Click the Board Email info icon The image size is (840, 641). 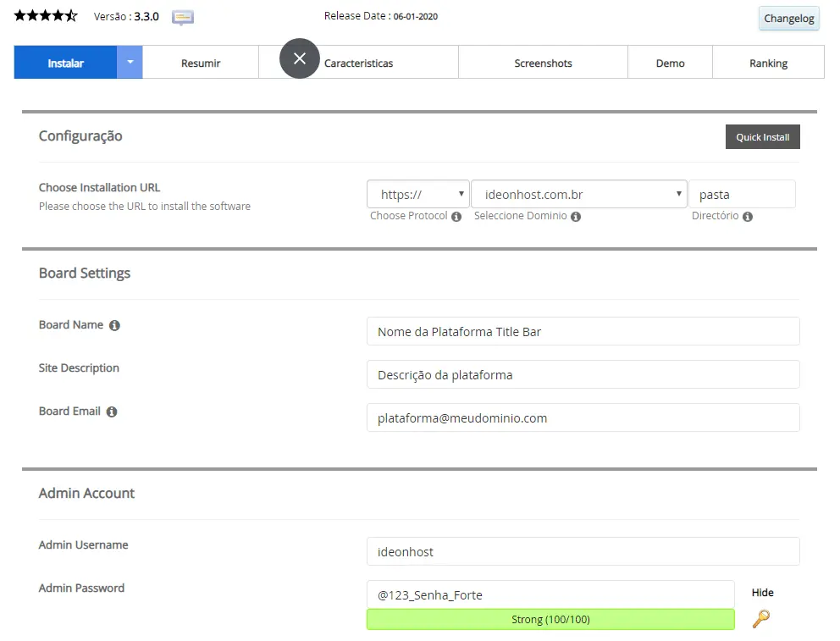click(112, 412)
